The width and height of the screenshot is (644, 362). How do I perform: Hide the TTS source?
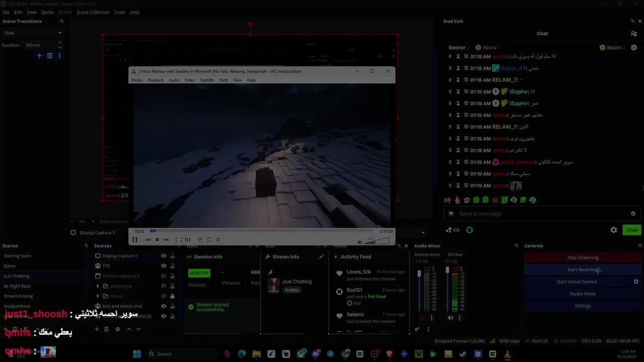coord(164,266)
